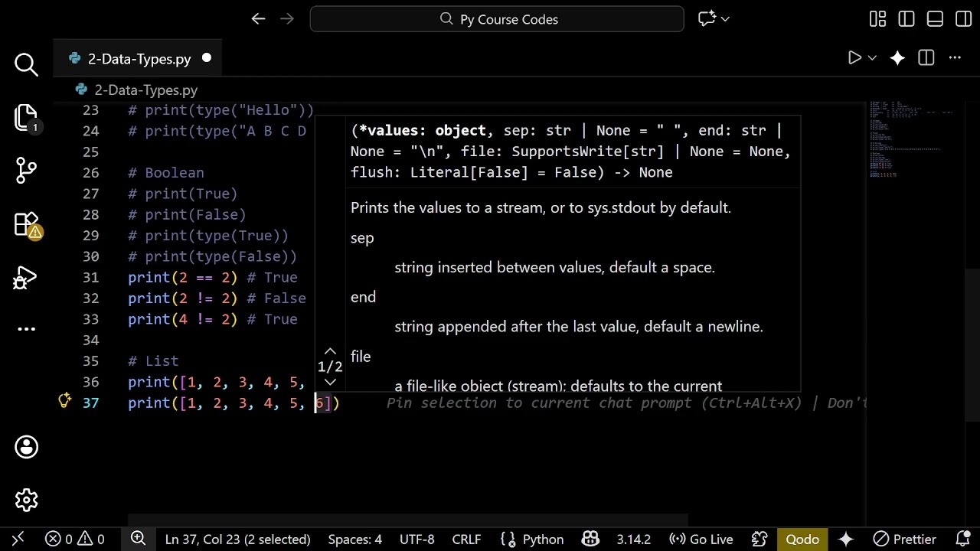Screen dimensions: 980x551
Task: Click Python language mode in status bar
Action: (x=533, y=540)
